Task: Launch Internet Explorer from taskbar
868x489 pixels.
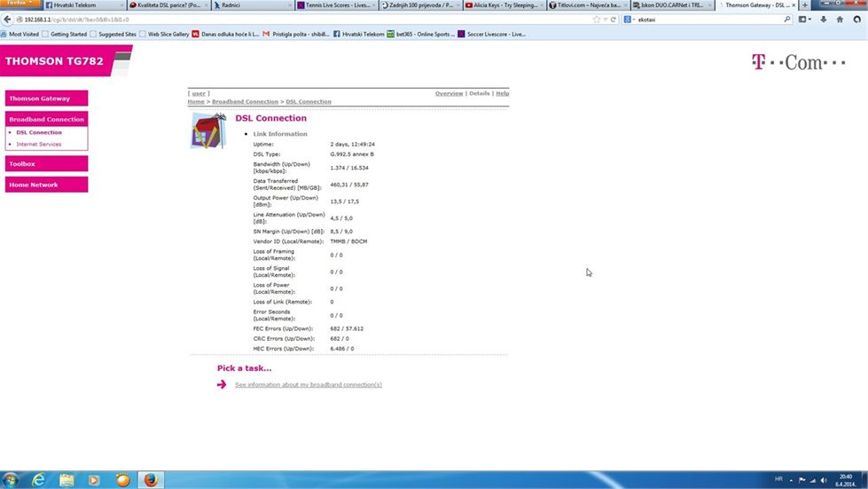Action: pyautogui.click(x=38, y=479)
